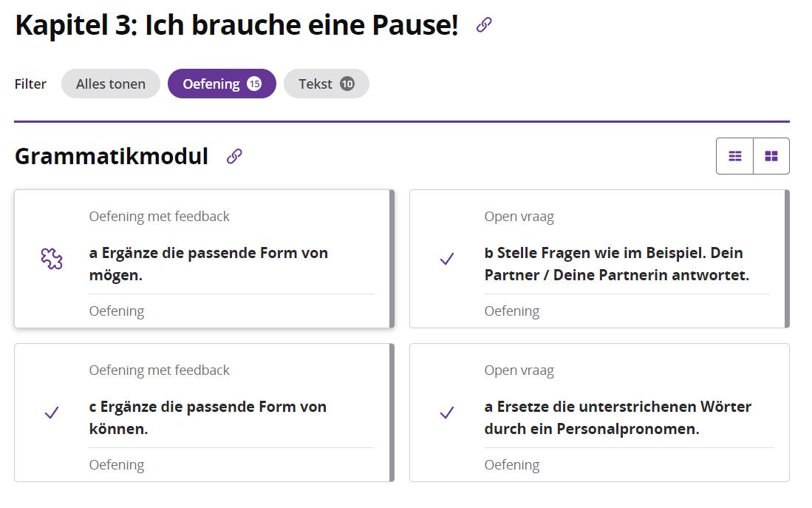Click the puzzle icon on the mögen exercise

pos(52,259)
